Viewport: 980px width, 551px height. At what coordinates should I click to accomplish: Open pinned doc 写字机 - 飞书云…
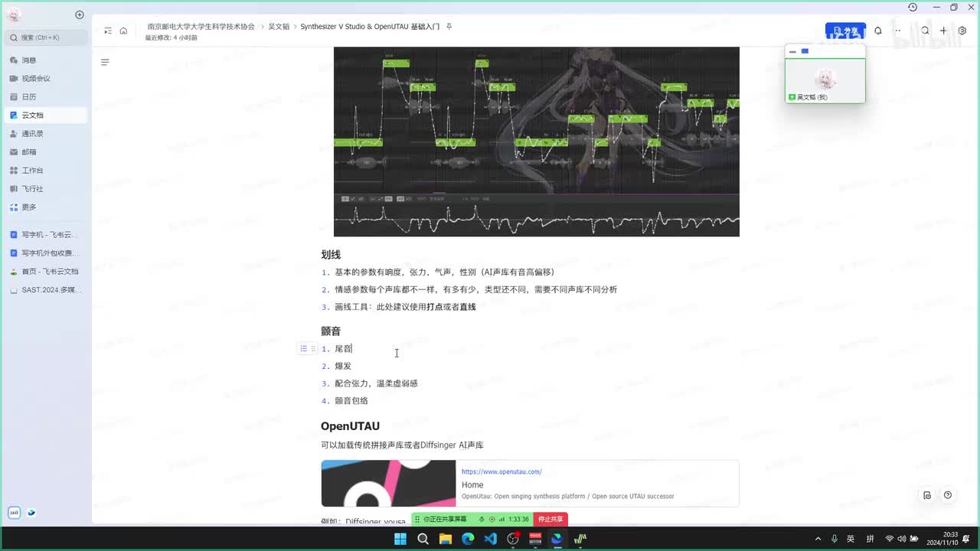[x=46, y=234]
